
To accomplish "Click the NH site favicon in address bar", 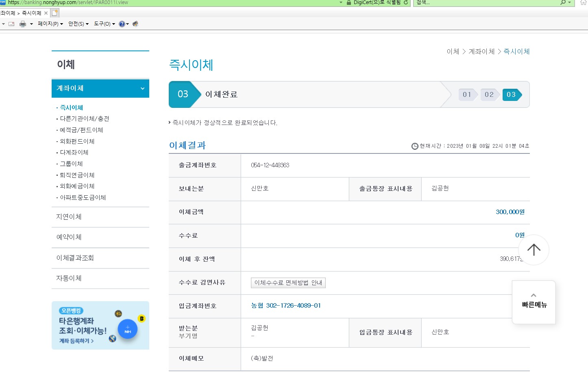I will click(3, 2).
